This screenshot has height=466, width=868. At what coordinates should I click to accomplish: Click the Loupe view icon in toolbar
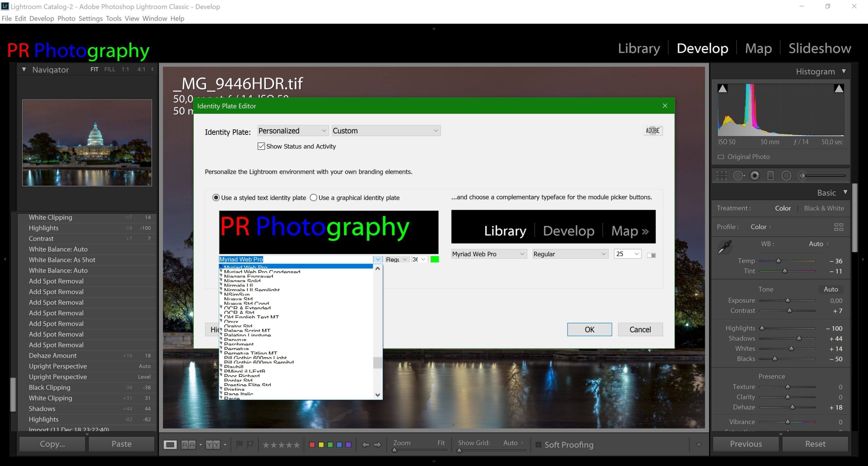tap(170, 445)
